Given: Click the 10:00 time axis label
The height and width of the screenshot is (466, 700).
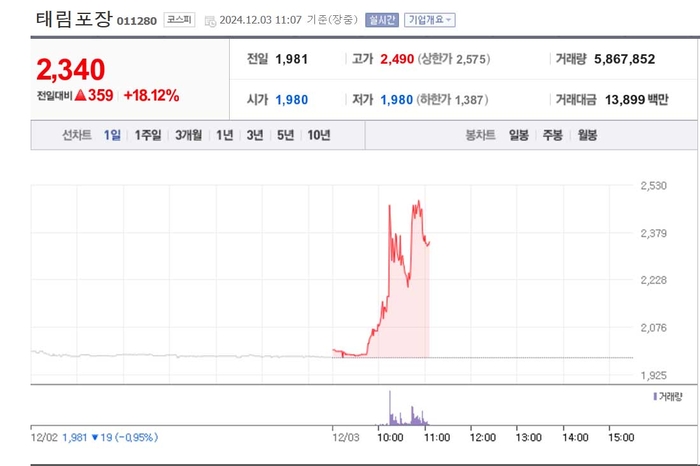Looking at the screenshot, I should pyautogui.click(x=390, y=437).
